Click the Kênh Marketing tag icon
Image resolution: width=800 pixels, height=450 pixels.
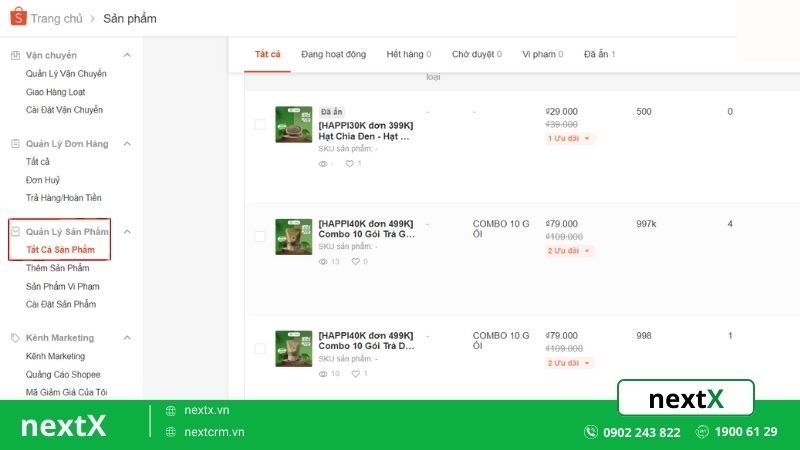(15, 338)
